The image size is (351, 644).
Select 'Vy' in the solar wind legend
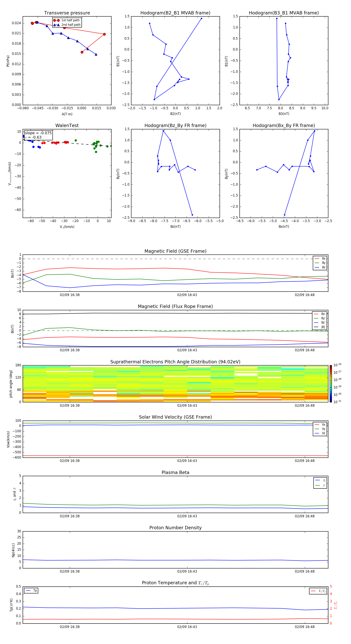pos(320,429)
